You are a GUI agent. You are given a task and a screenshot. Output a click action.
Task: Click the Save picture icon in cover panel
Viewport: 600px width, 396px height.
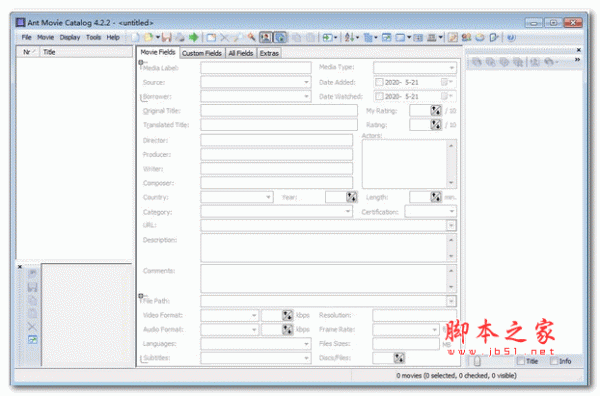[x=33, y=287]
